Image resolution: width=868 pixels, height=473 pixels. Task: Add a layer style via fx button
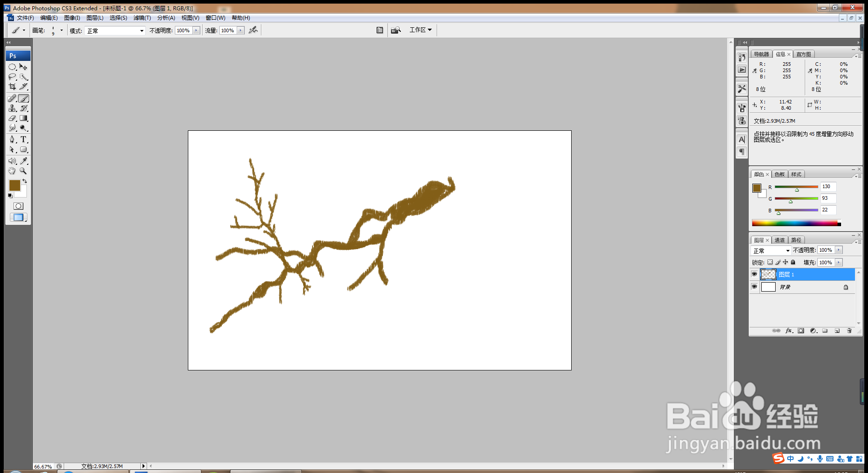[789, 331]
